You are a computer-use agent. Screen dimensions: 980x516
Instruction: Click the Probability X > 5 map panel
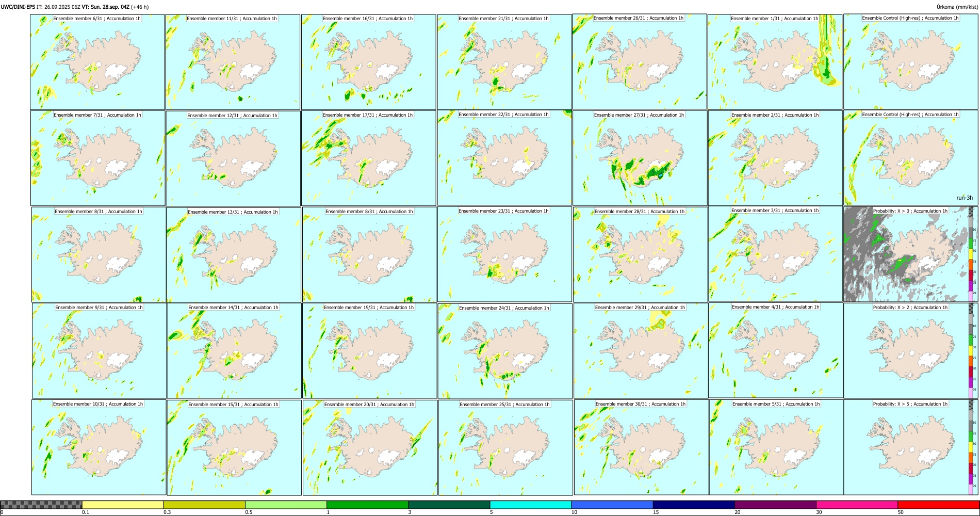coord(911,447)
